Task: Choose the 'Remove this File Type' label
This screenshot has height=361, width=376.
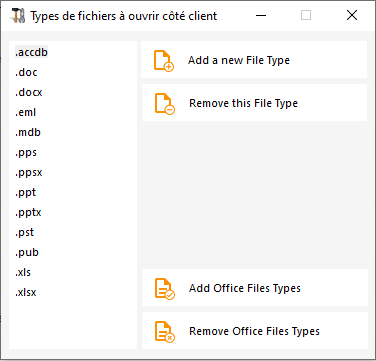Action: [x=243, y=103]
